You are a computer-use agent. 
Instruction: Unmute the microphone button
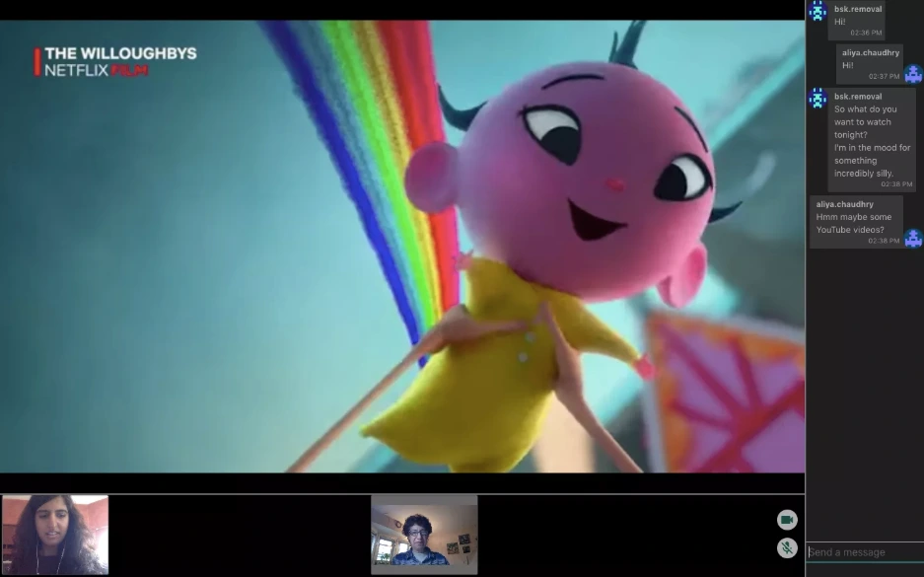pyautogui.click(x=787, y=548)
